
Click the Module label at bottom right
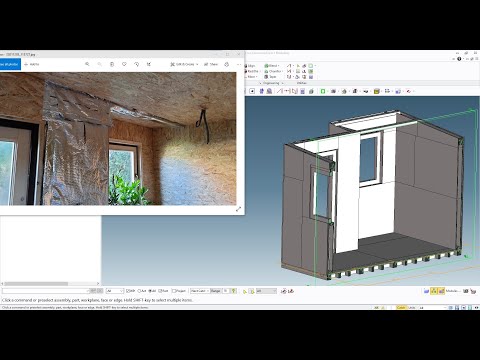452,291
